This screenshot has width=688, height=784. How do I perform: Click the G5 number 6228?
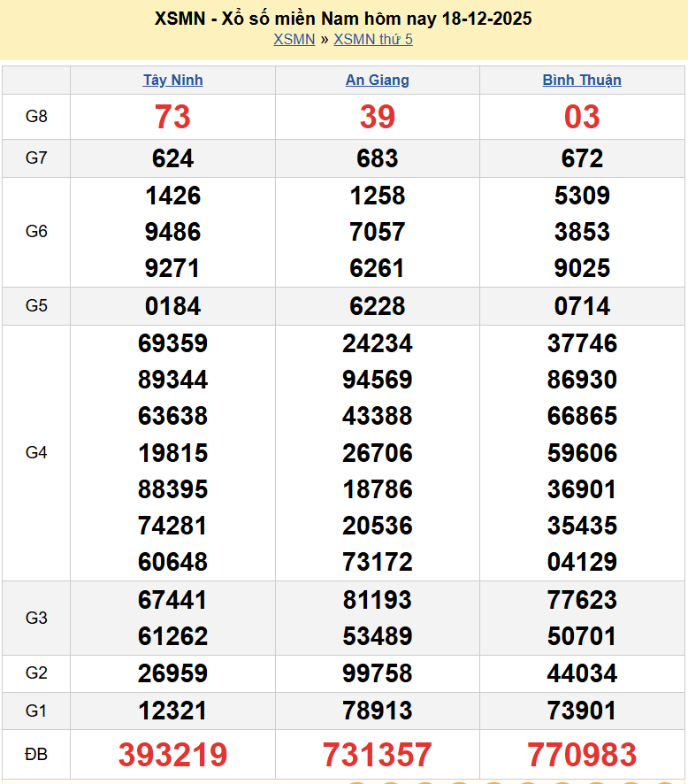[377, 306]
